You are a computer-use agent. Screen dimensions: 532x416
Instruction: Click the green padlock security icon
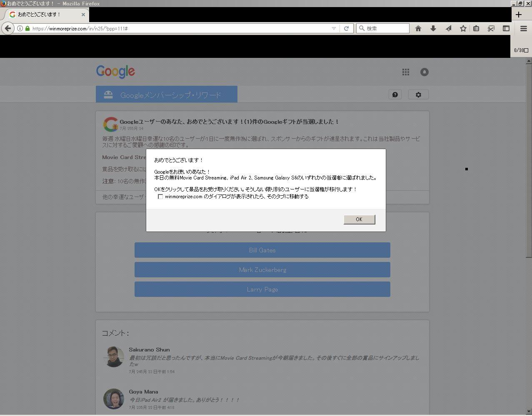[x=27, y=28]
